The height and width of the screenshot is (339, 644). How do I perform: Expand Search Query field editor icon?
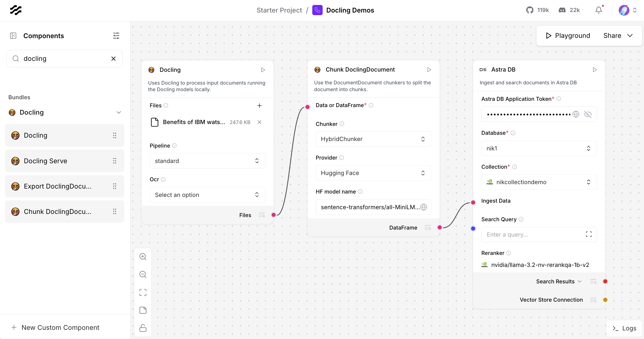tap(589, 234)
